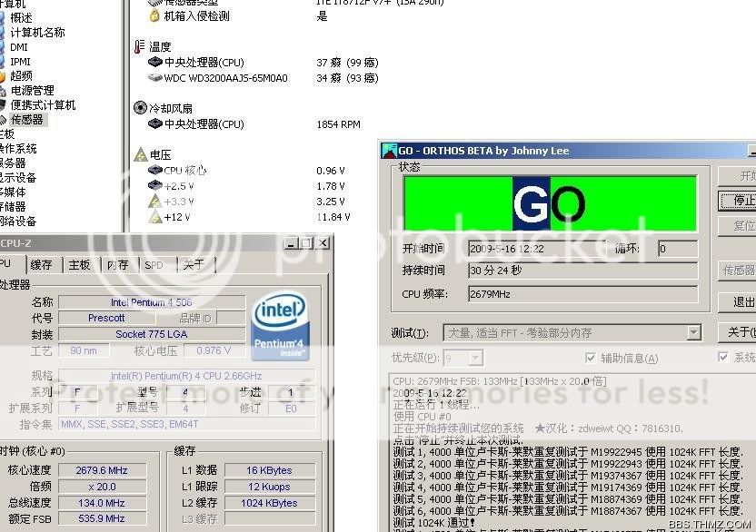Click the 0.96 V CPU core voltage value
The width and height of the screenshot is (756, 532).
point(331,171)
